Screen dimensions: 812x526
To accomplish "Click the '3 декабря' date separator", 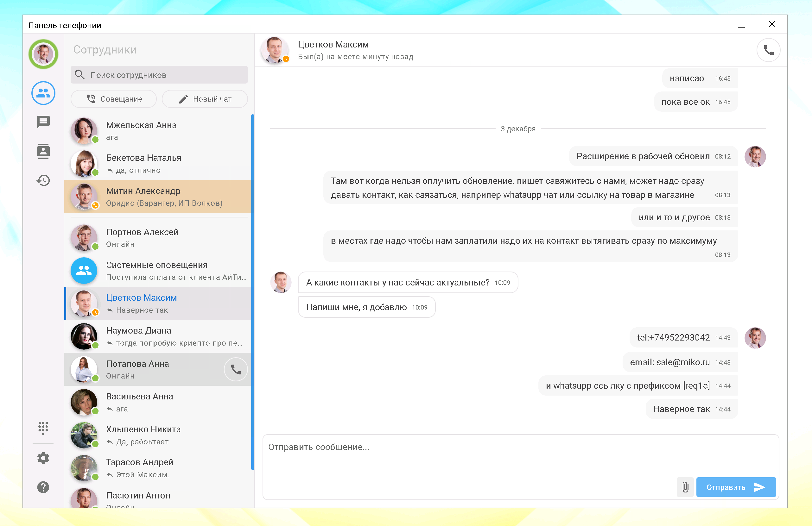I will click(x=518, y=128).
